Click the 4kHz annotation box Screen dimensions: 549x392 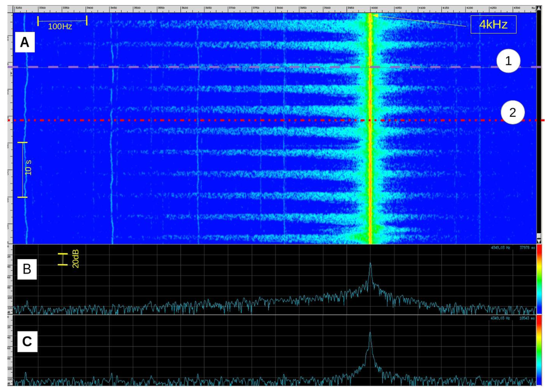coord(493,24)
